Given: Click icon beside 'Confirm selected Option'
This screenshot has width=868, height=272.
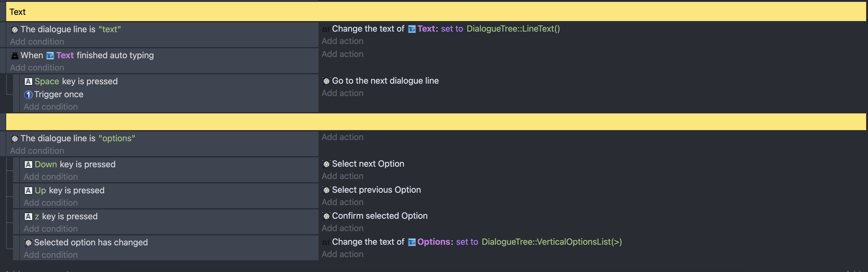Looking at the screenshot, I should click(x=326, y=216).
